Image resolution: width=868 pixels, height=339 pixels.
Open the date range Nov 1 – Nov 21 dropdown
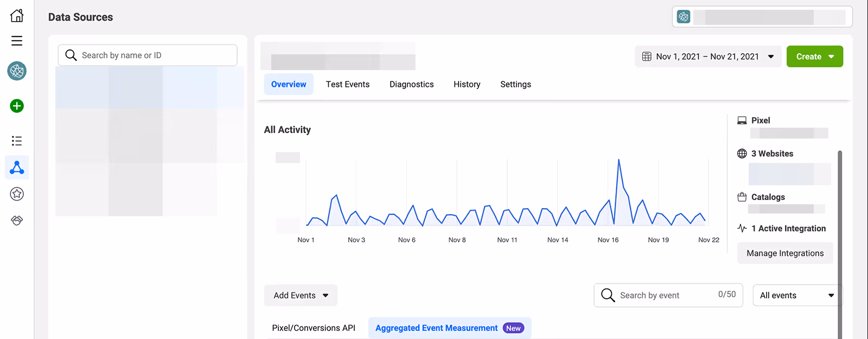click(x=708, y=56)
